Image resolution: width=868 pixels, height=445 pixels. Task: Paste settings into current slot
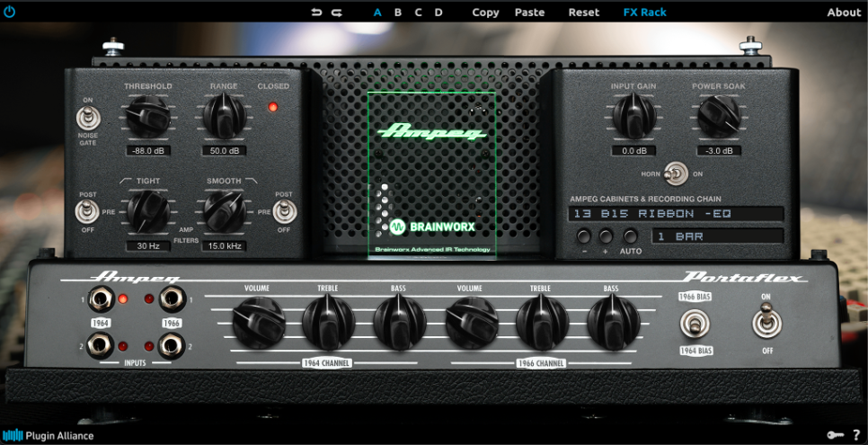tap(530, 13)
